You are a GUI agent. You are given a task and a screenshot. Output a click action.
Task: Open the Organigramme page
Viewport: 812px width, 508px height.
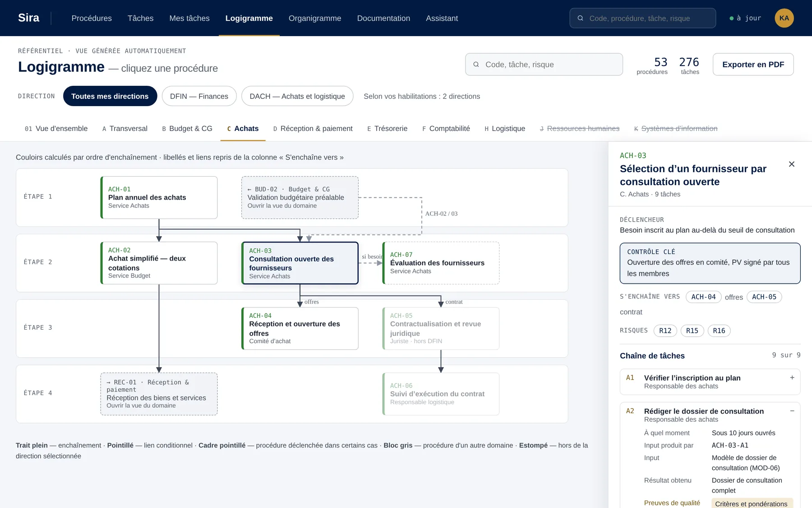click(315, 18)
